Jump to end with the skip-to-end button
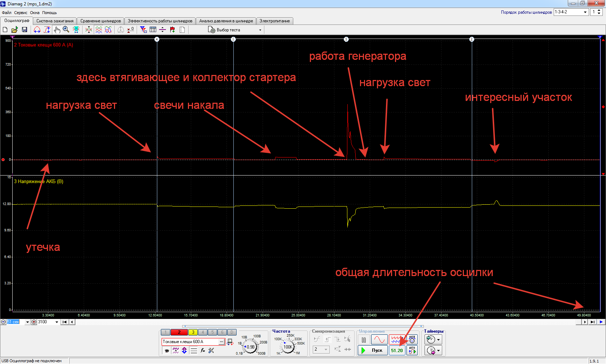This screenshot has height=364, width=606. pos(592,322)
